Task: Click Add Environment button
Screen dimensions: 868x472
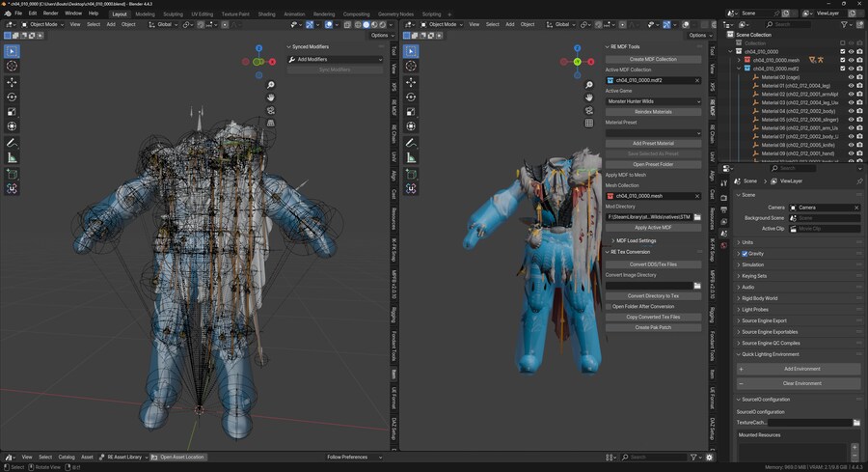Action: coord(799,369)
